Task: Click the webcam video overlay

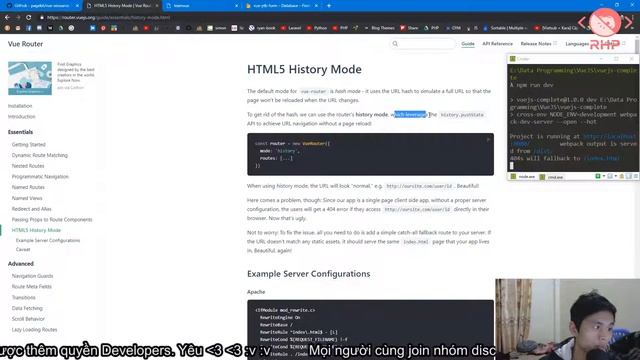Action: click(x=567, y=319)
